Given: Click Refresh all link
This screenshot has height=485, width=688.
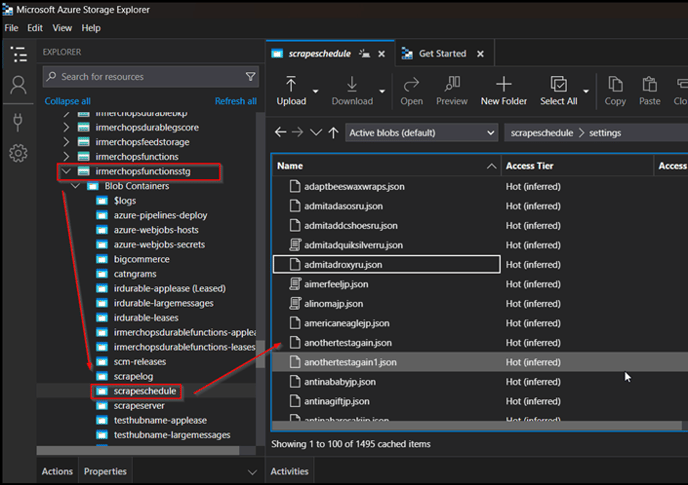Looking at the screenshot, I should (x=236, y=101).
